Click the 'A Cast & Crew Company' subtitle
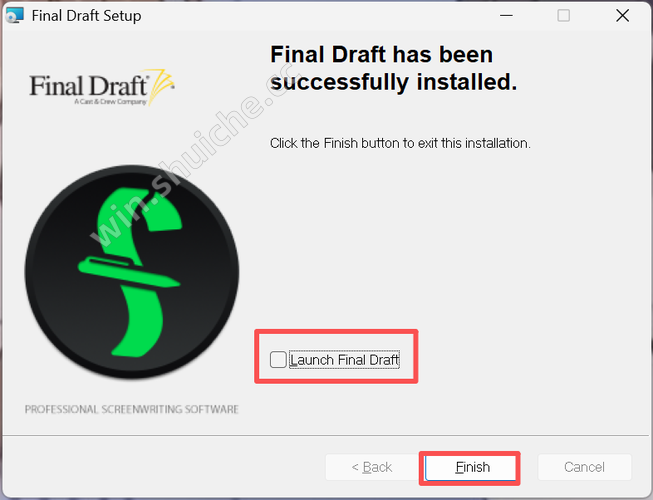Screen dimensions: 653x500 tap(110, 102)
